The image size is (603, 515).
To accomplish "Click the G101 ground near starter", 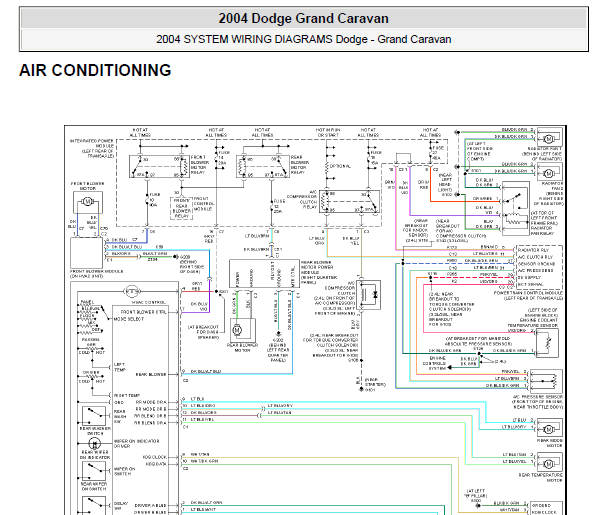I will 361,389.
